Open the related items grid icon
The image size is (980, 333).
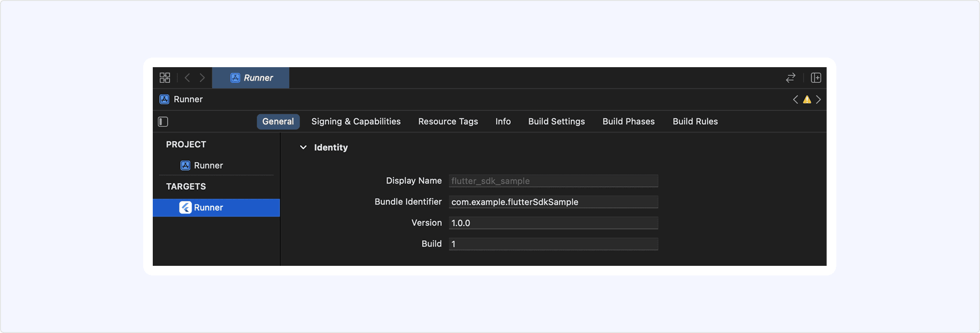[x=165, y=78]
